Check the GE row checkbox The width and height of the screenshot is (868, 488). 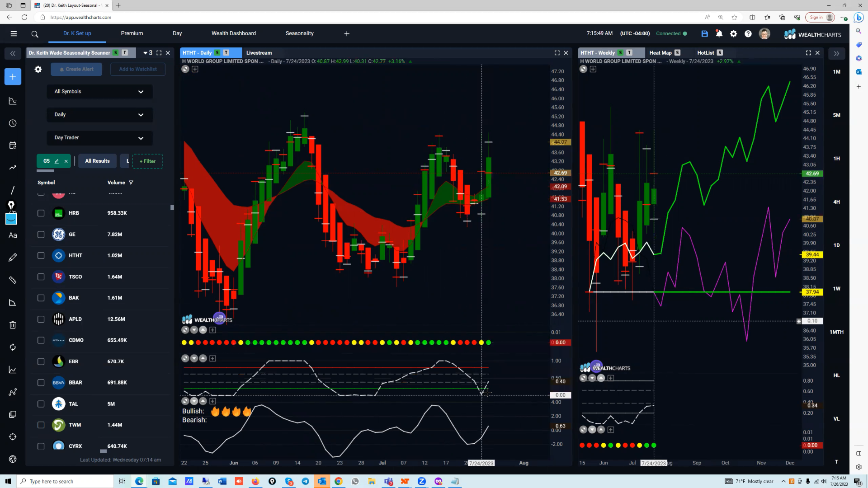[41, 235]
